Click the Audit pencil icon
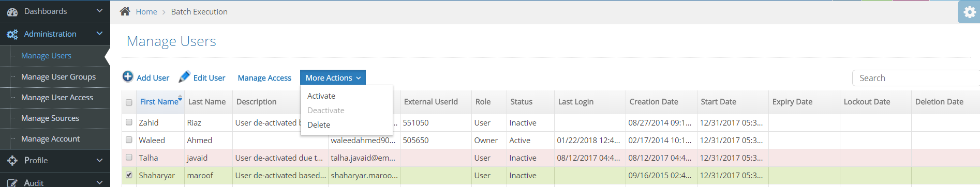 12,183
